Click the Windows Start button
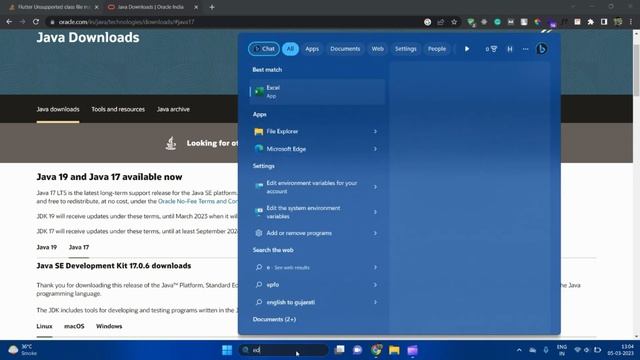 [x=227, y=350]
